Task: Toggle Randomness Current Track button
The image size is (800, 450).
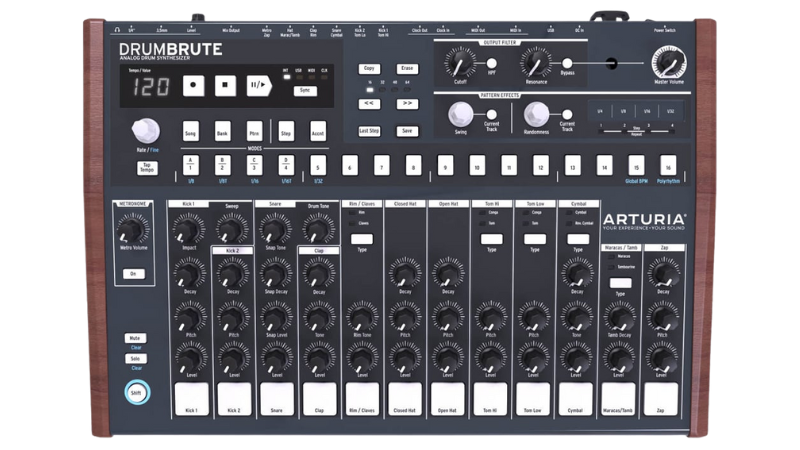Action: (x=567, y=114)
